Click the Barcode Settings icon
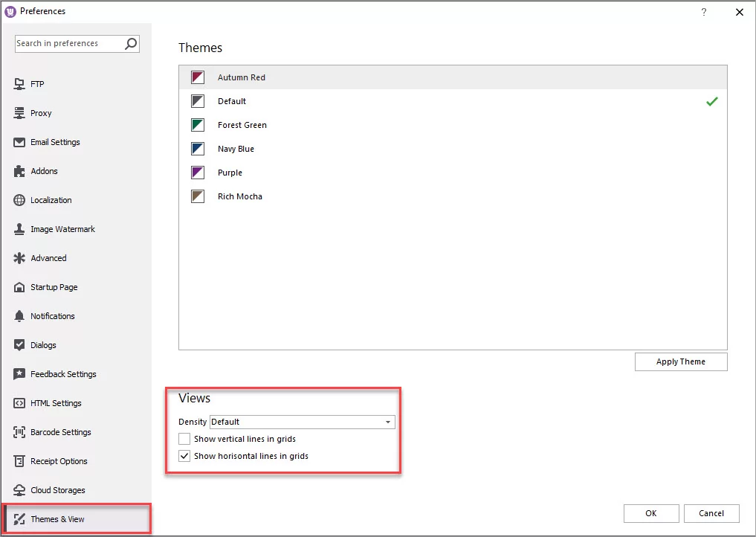 [x=19, y=432]
